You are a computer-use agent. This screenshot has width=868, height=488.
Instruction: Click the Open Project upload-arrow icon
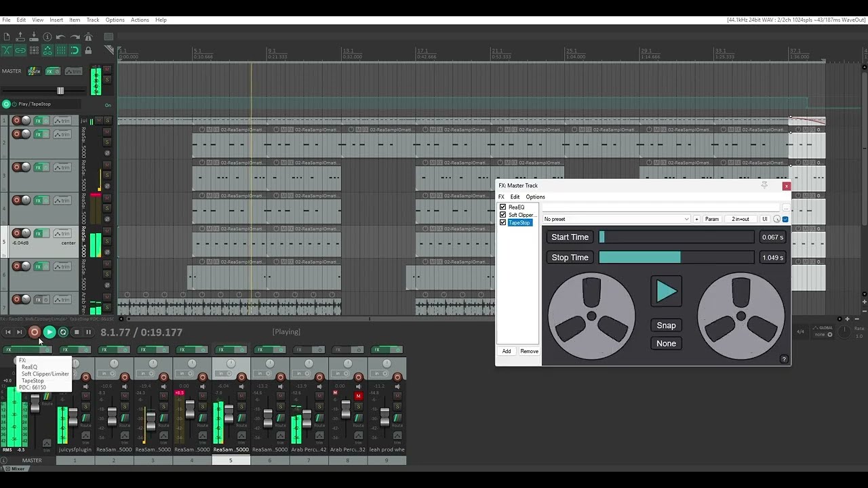[20, 37]
